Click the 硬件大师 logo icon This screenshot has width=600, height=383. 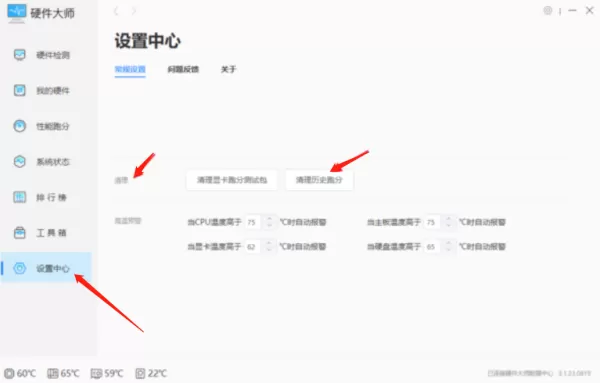point(16,14)
